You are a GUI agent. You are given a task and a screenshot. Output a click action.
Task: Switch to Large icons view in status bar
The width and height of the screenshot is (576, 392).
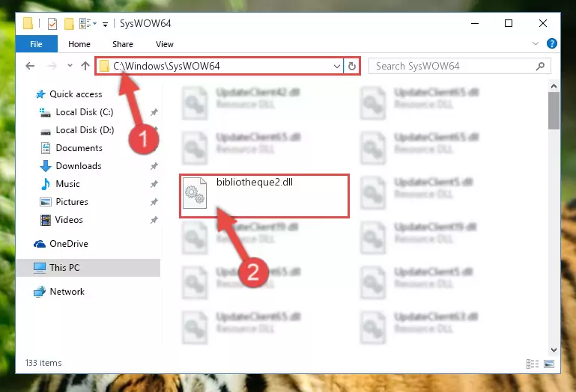(x=549, y=364)
